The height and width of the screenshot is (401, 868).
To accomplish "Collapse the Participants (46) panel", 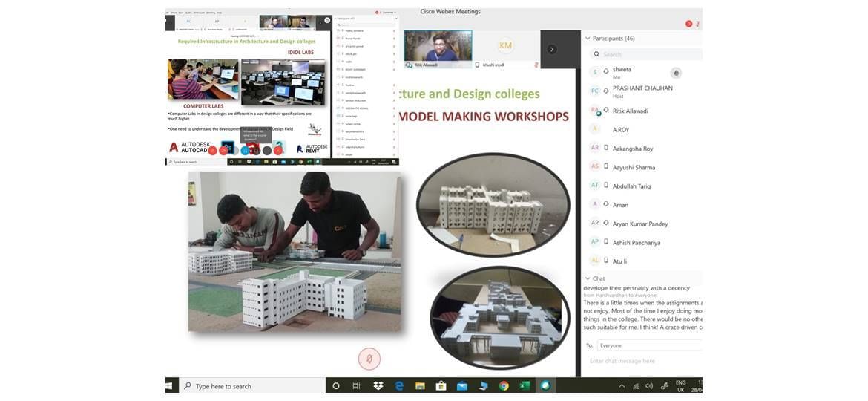I will (x=588, y=39).
